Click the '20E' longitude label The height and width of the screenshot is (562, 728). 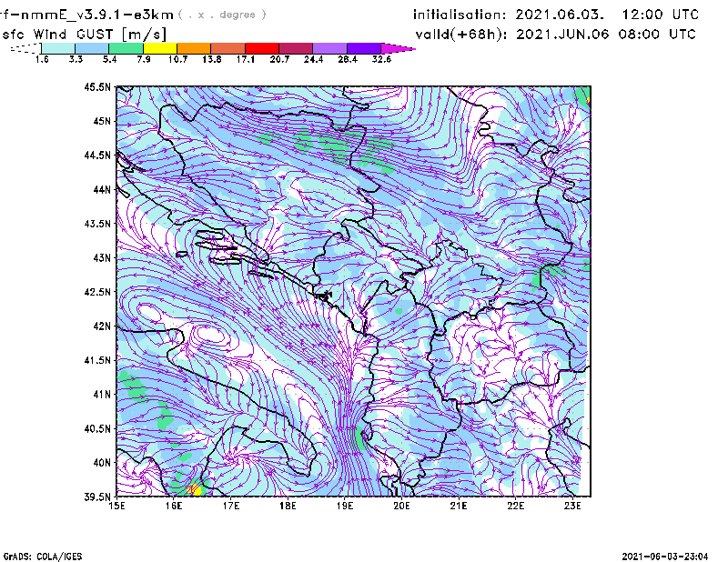(401, 506)
